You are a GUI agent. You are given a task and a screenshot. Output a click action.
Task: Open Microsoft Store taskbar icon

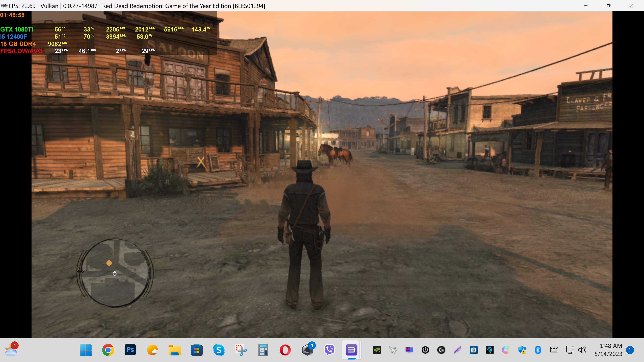pyautogui.click(x=197, y=350)
